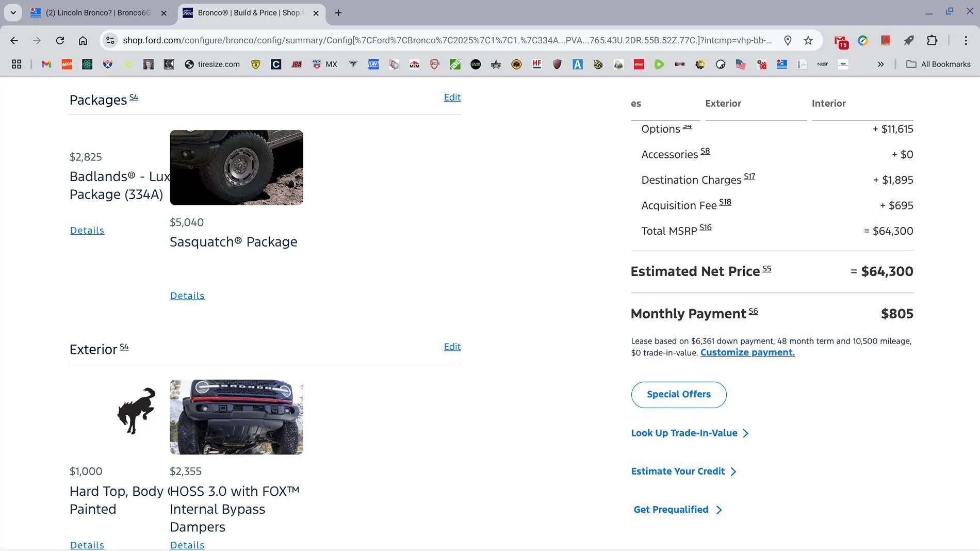980x551 pixels.
Task: Open the S5 footnote beside Estimated Net Price
Action: (x=767, y=269)
